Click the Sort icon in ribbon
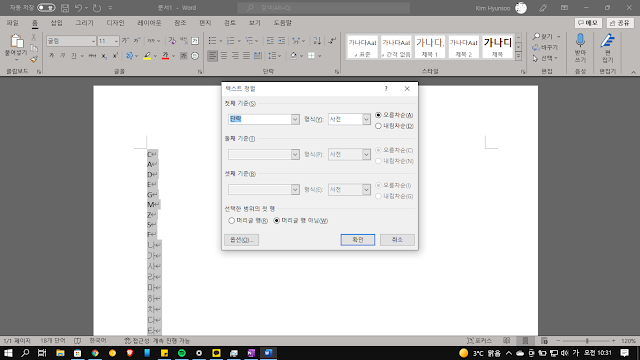 (x=317, y=40)
